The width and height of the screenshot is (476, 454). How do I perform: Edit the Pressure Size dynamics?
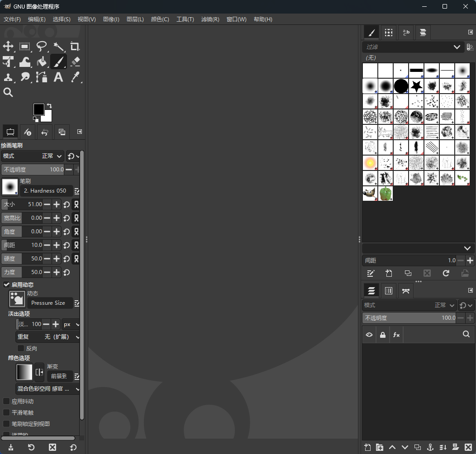coord(76,303)
